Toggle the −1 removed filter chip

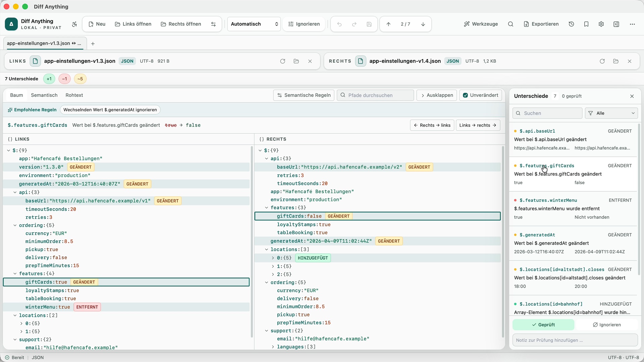pyautogui.click(x=64, y=79)
